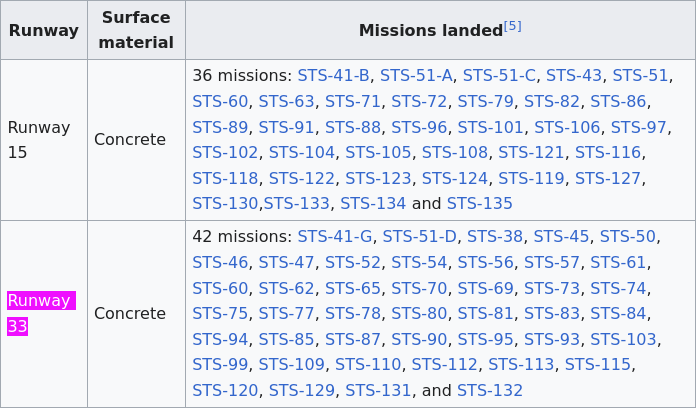
Task: Follow the STS-41-G link
Action: (x=335, y=237)
